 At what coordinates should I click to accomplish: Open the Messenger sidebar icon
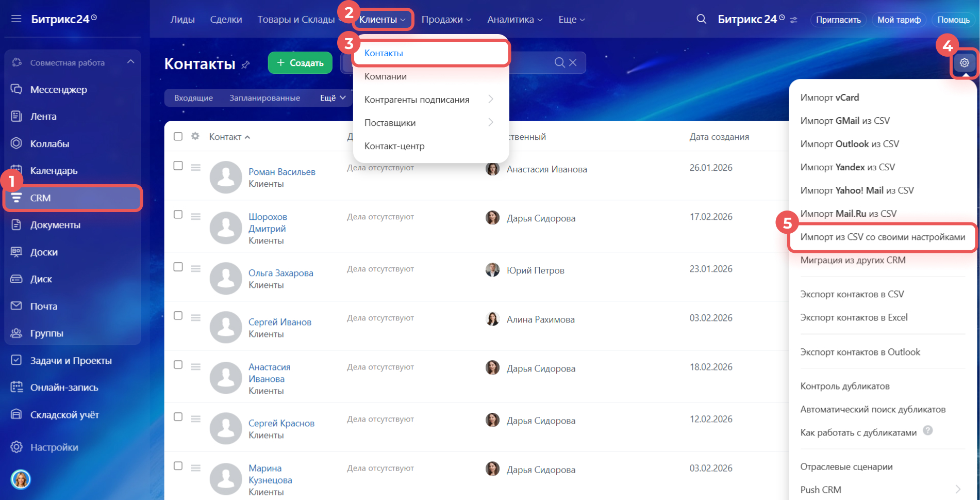[x=16, y=89]
